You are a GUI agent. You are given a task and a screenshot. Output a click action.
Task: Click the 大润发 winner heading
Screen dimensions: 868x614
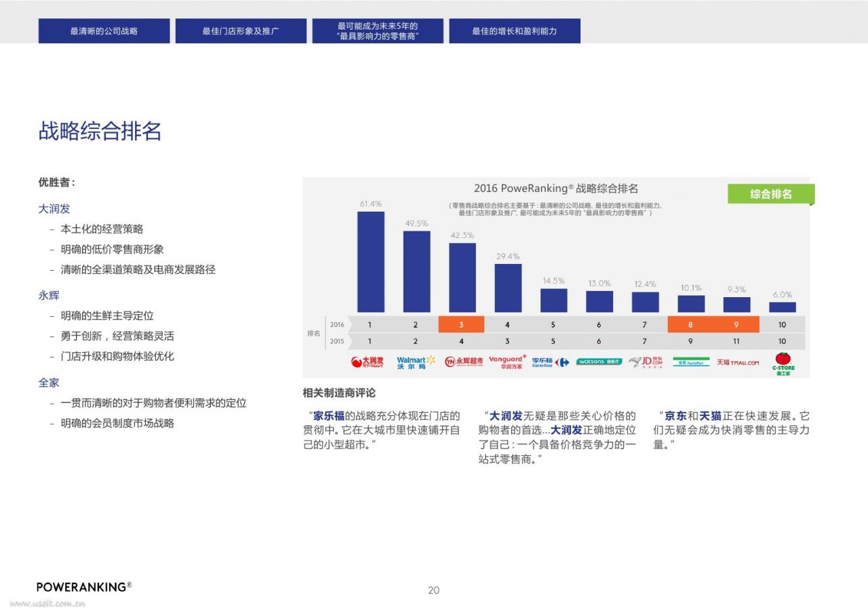tap(54, 209)
